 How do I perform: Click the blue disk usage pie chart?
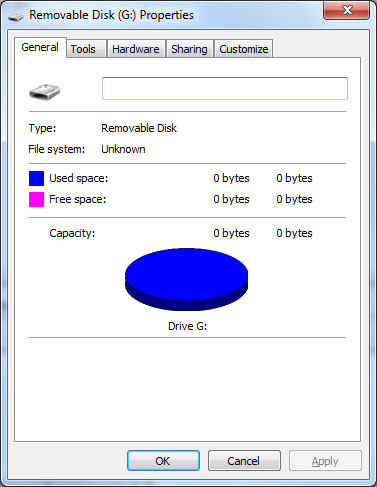[x=187, y=279]
